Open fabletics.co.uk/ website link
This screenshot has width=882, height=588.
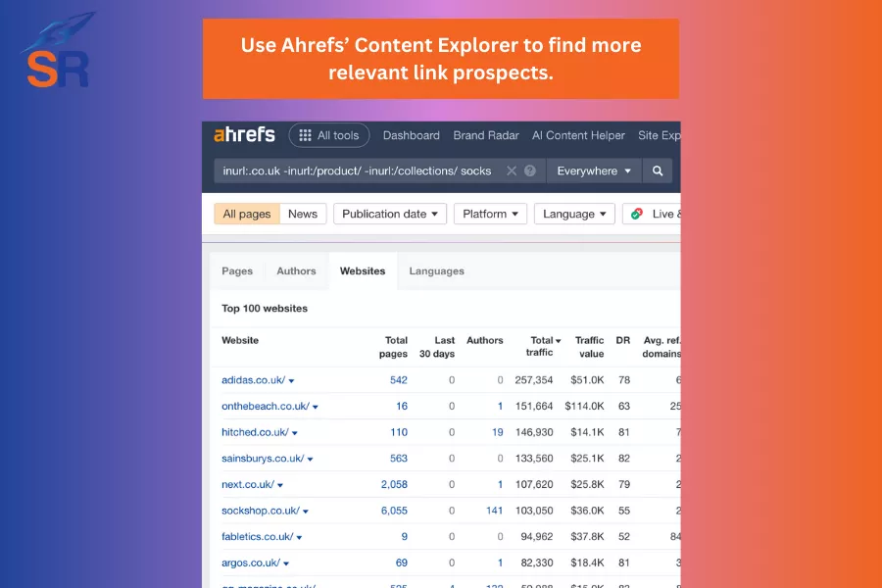pyautogui.click(x=257, y=537)
